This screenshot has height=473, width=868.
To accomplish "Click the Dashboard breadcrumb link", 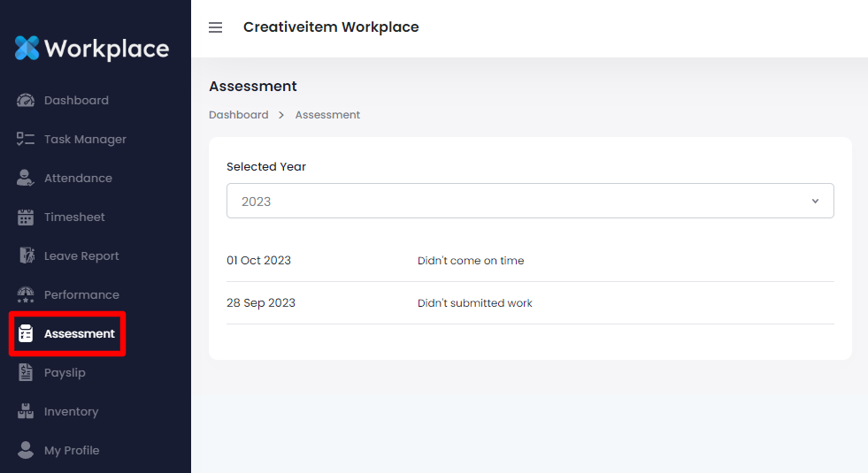I will (x=238, y=115).
